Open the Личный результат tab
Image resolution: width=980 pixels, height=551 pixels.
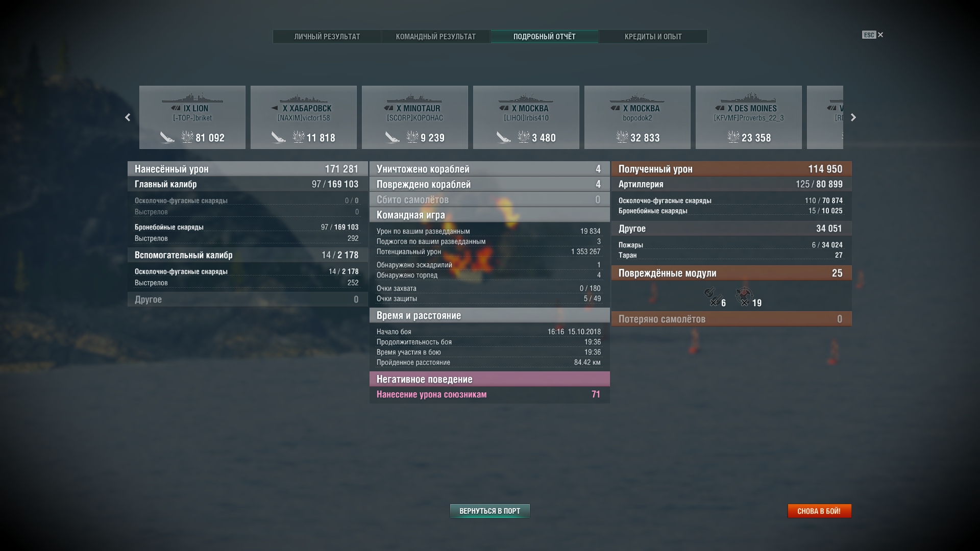[327, 37]
